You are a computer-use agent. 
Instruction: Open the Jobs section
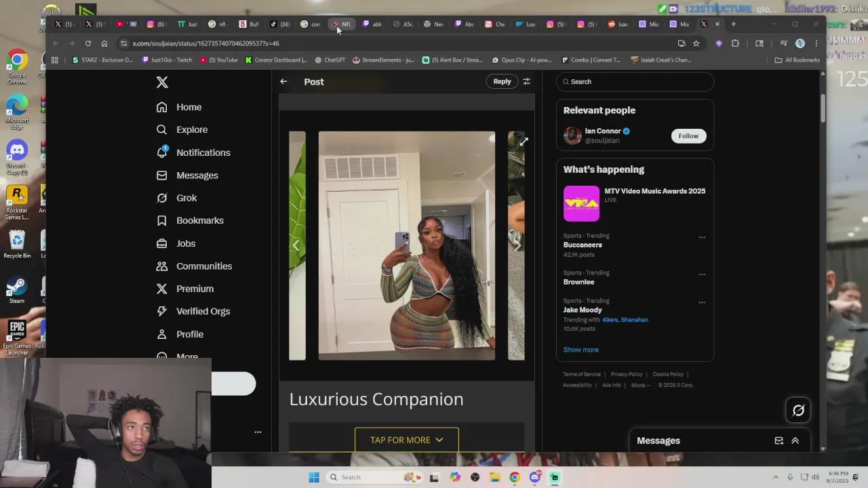click(176, 243)
